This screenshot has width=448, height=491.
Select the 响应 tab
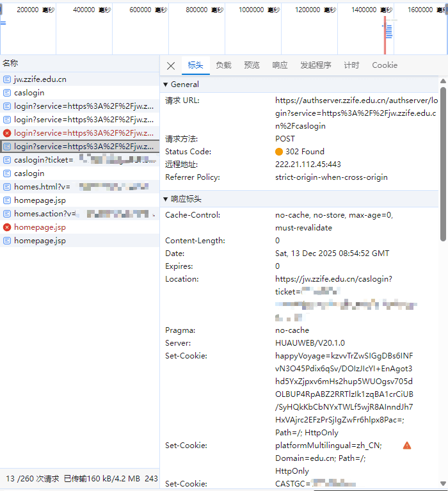click(280, 65)
